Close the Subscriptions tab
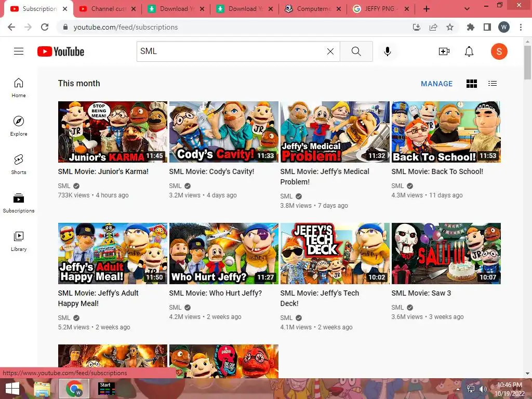Screen dimensions: 532x399 coord(65,9)
